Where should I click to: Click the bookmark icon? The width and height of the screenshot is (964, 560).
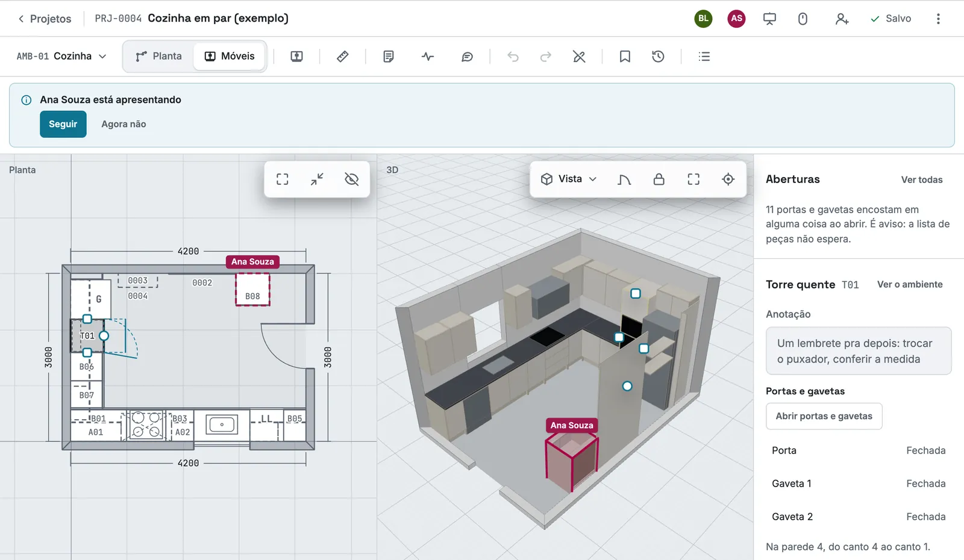coord(625,57)
